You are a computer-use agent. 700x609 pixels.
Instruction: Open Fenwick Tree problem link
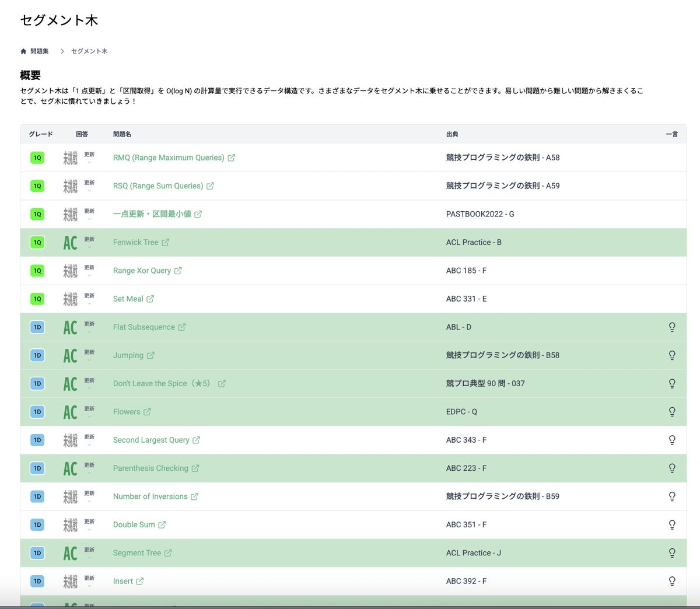point(136,243)
